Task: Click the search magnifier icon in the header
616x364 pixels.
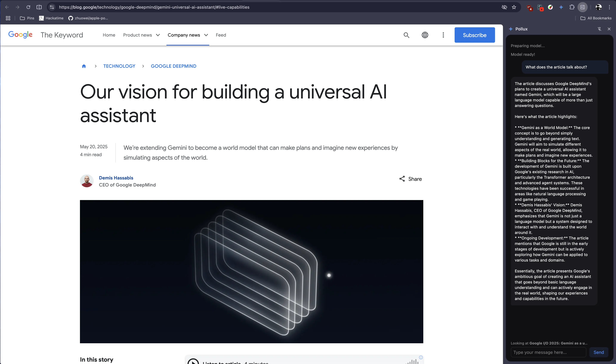Action: click(406, 35)
